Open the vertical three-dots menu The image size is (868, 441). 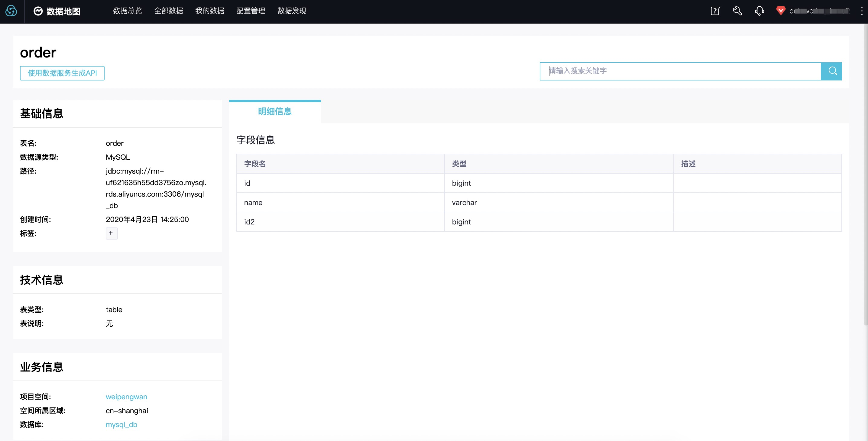pyautogui.click(x=862, y=11)
